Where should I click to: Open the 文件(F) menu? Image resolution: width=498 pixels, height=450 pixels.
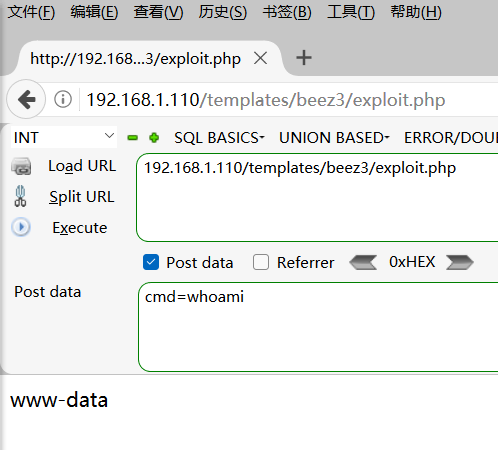[x=31, y=12]
